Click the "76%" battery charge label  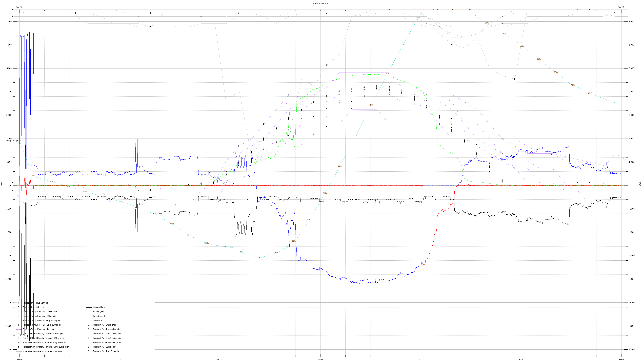(x=590, y=93)
